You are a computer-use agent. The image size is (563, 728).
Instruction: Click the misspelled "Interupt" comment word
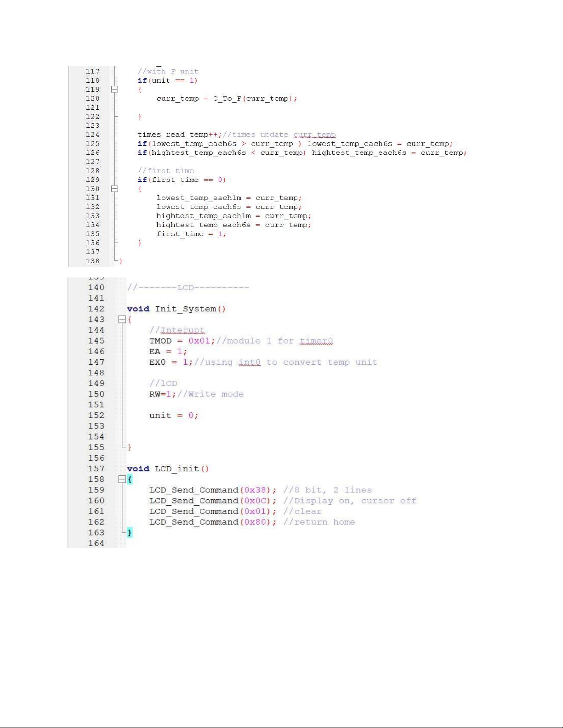pos(182,330)
